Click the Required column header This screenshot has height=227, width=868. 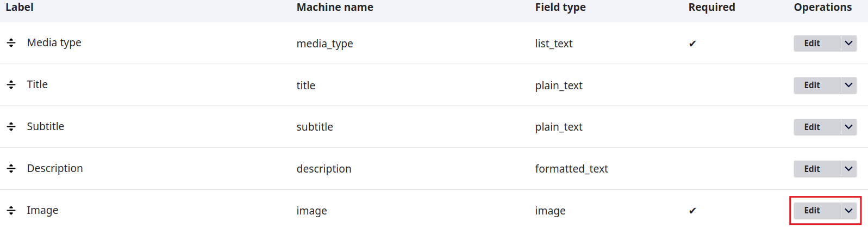click(x=711, y=7)
